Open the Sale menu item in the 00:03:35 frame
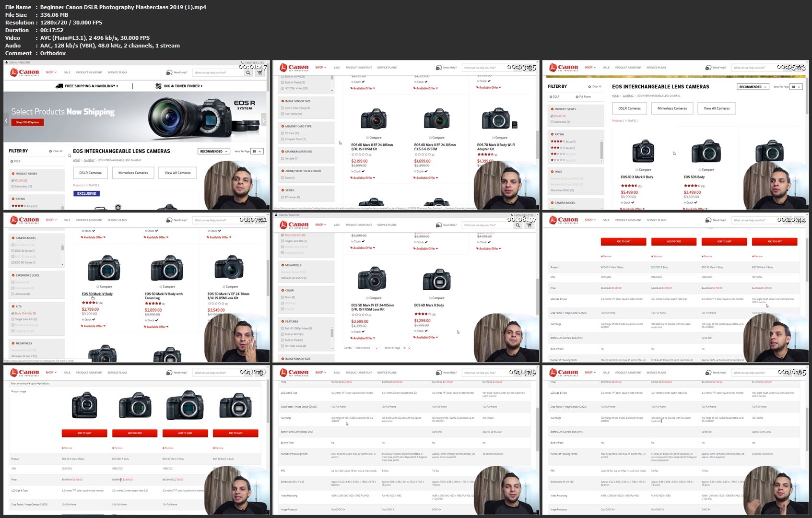 coord(337,68)
